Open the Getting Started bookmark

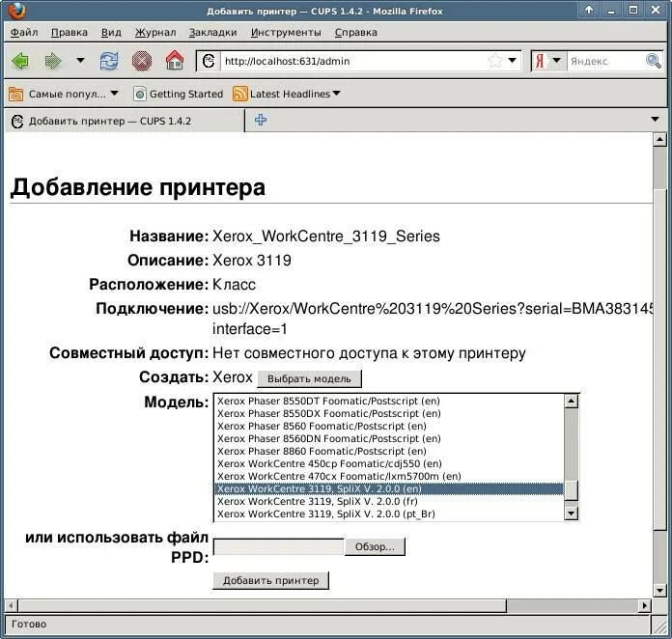click(179, 94)
